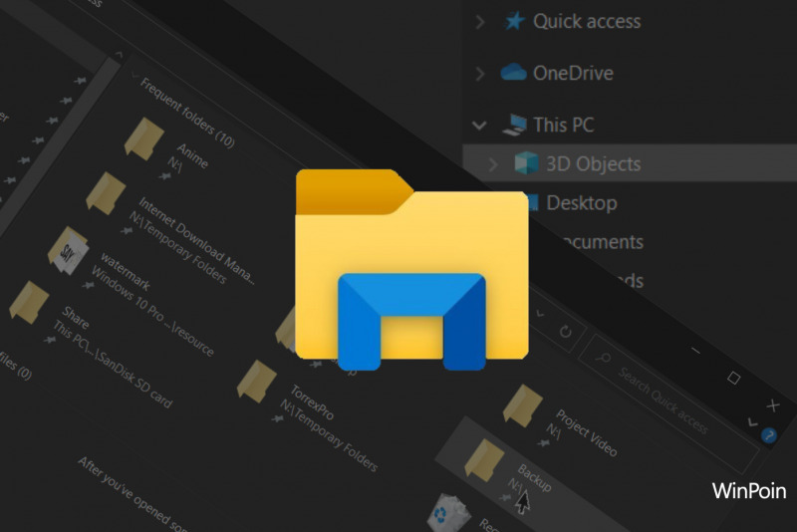
Task: Open the Backup folder icon
Action: [484, 460]
